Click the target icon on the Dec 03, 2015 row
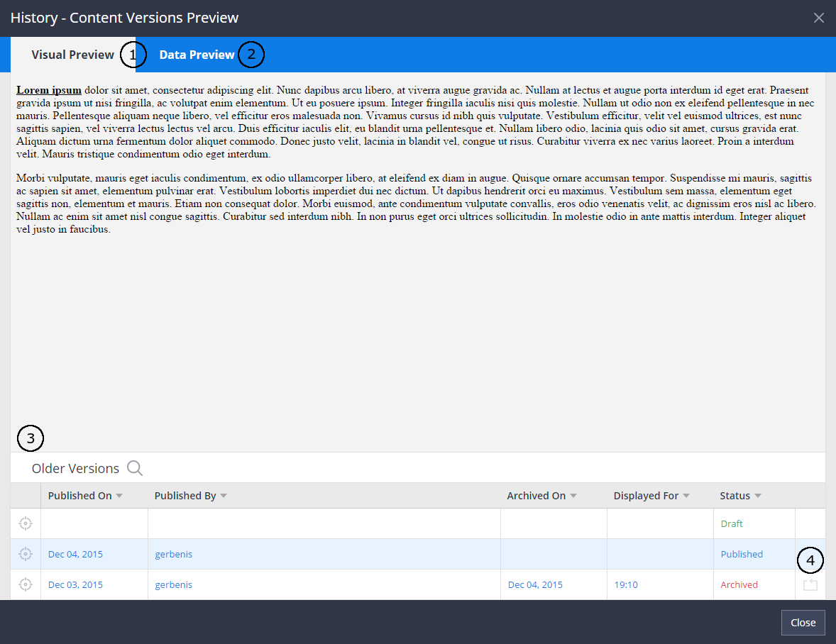836x644 pixels. (x=25, y=584)
